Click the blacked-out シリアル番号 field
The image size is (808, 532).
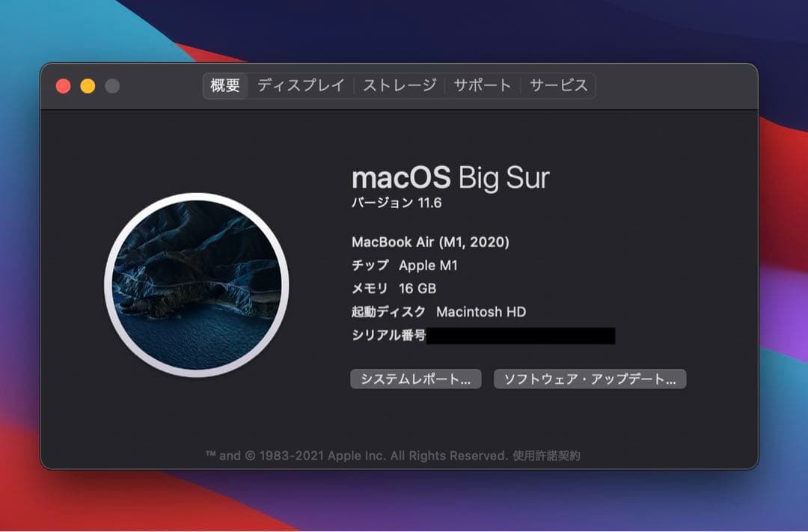tap(520, 336)
